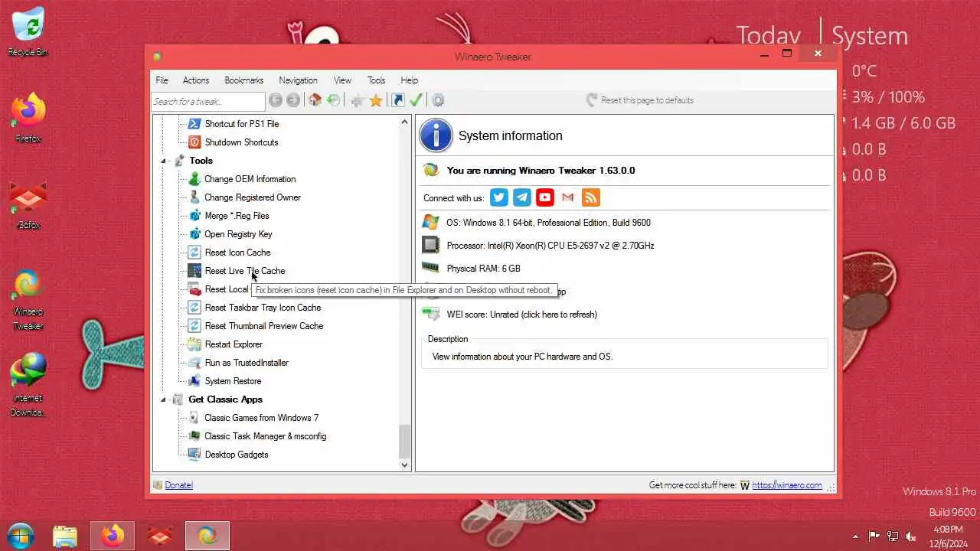
Task: Select Reset Taskbar Tray Icon Cache
Action: (263, 308)
